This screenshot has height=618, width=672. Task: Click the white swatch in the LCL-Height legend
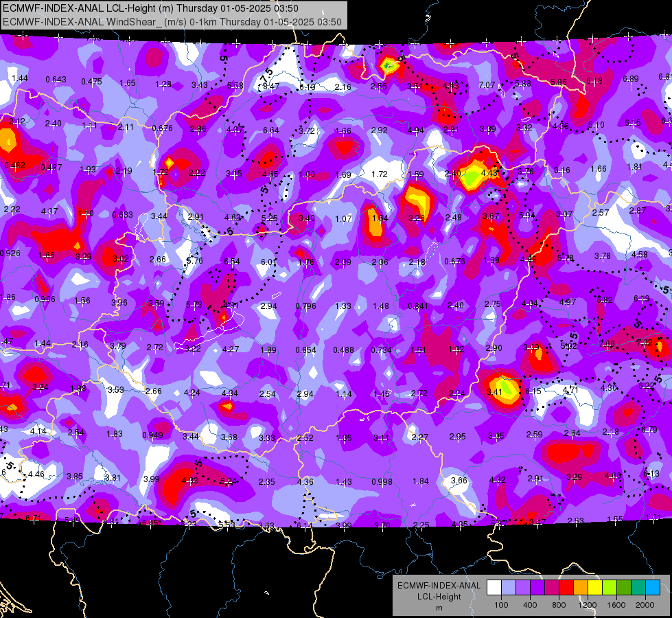[x=494, y=588]
